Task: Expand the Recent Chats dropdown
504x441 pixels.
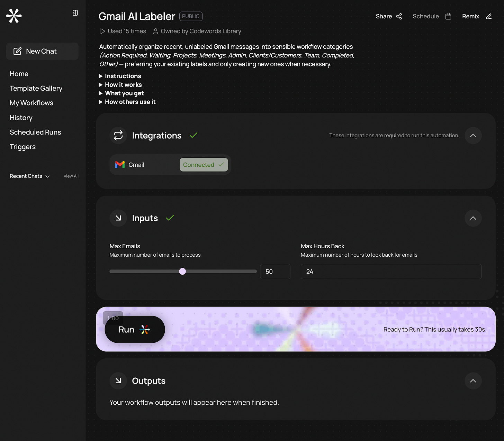Action: tap(30, 176)
